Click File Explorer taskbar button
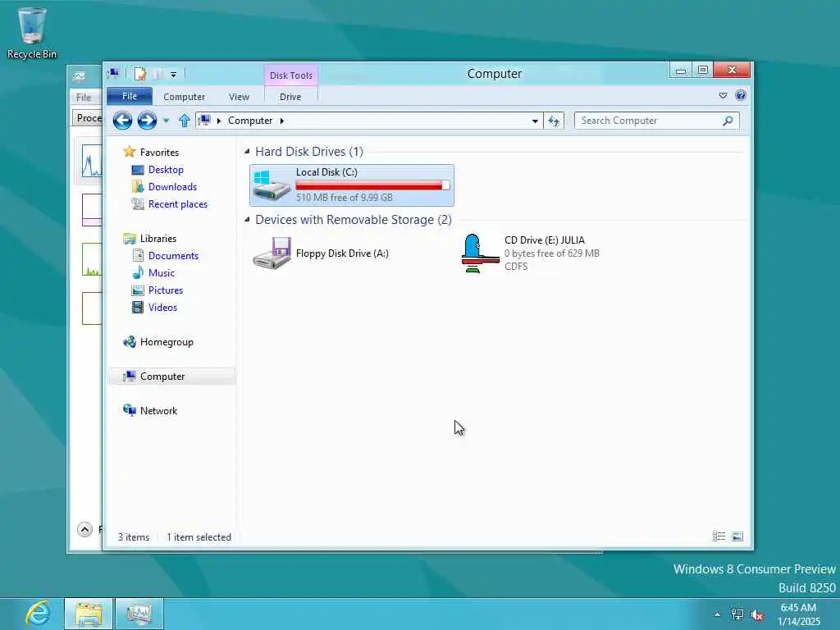 [89, 614]
